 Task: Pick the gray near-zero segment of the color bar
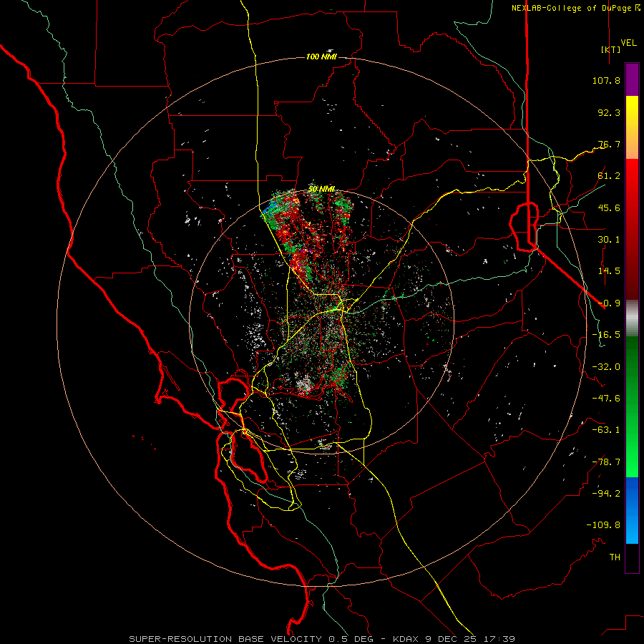632,318
